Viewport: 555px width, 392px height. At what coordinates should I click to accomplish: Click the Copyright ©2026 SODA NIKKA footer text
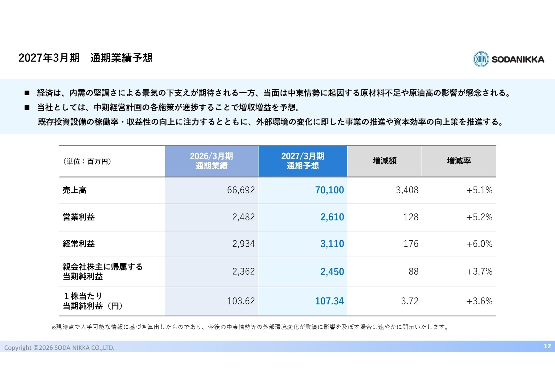click(x=59, y=348)
